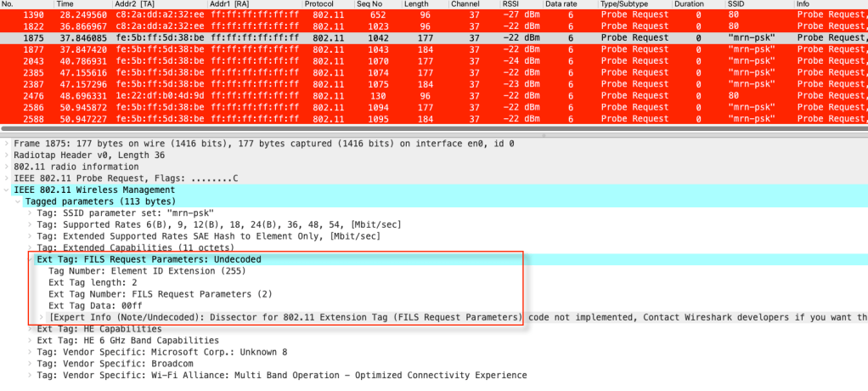The image size is (868, 391).
Task: Expand the Frame 1875 tree arrow
Action: (x=8, y=144)
